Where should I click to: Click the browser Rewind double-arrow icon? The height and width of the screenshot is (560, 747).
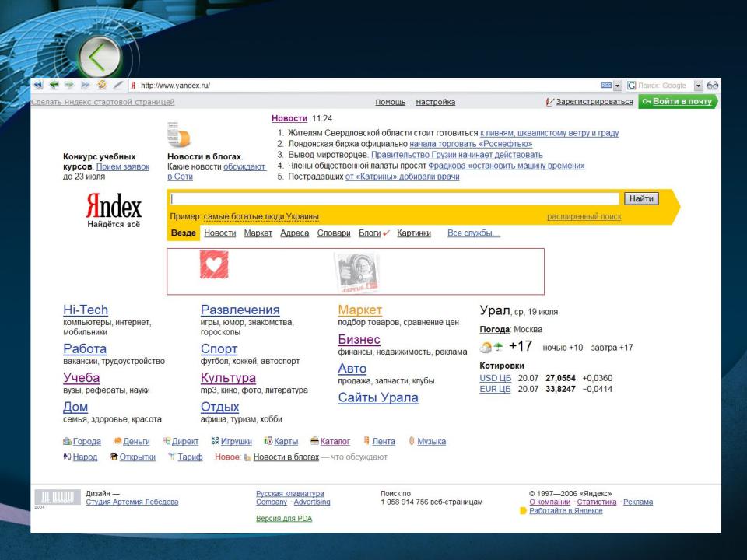(x=38, y=86)
